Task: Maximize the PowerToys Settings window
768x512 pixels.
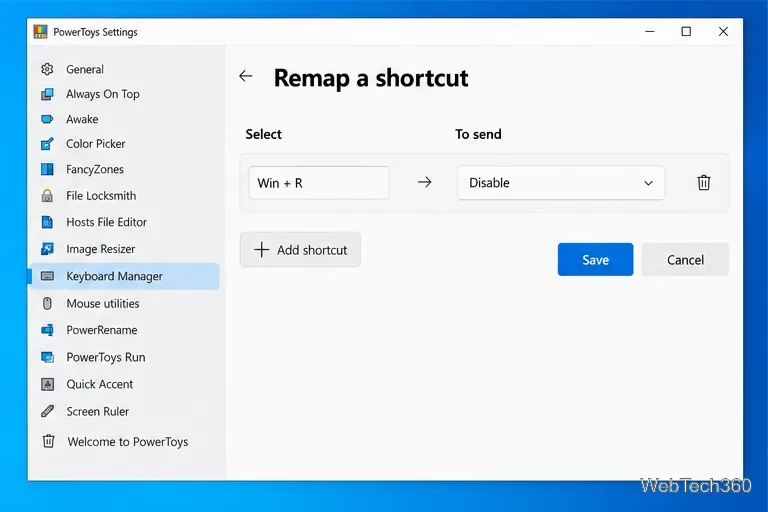Action: click(x=686, y=31)
